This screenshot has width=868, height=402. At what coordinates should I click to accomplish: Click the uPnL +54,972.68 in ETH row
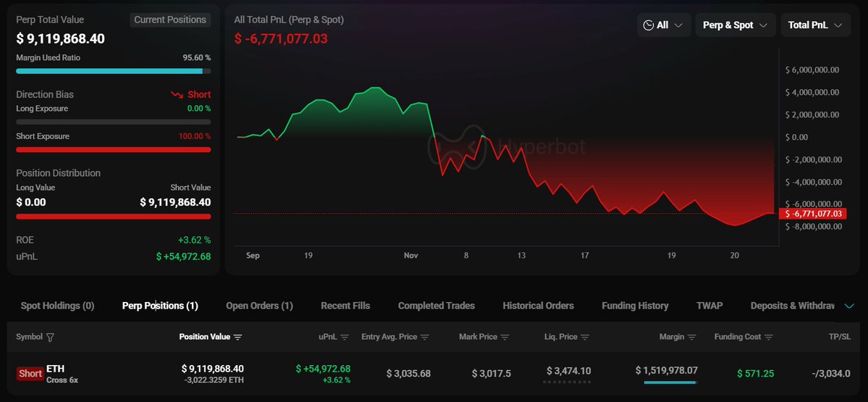(324, 369)
